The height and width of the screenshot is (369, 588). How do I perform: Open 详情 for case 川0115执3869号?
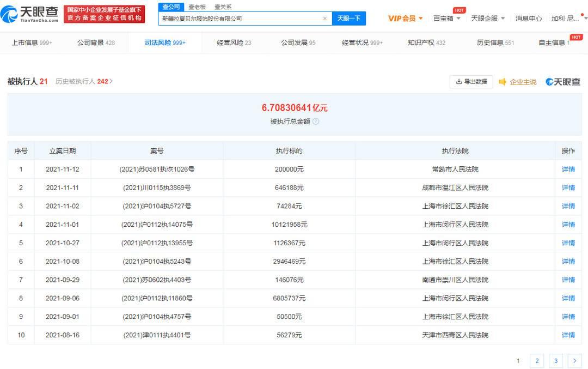(568, 187)
